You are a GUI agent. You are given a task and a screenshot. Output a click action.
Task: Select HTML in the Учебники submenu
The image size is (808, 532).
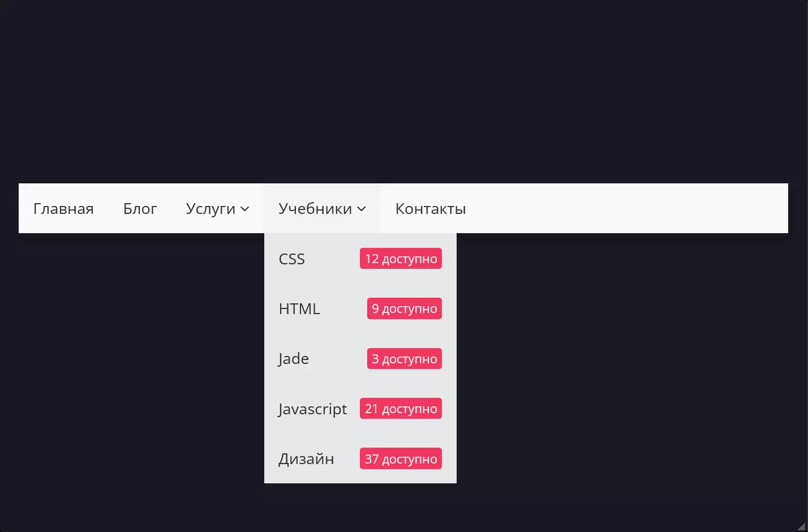click(360, 308)
